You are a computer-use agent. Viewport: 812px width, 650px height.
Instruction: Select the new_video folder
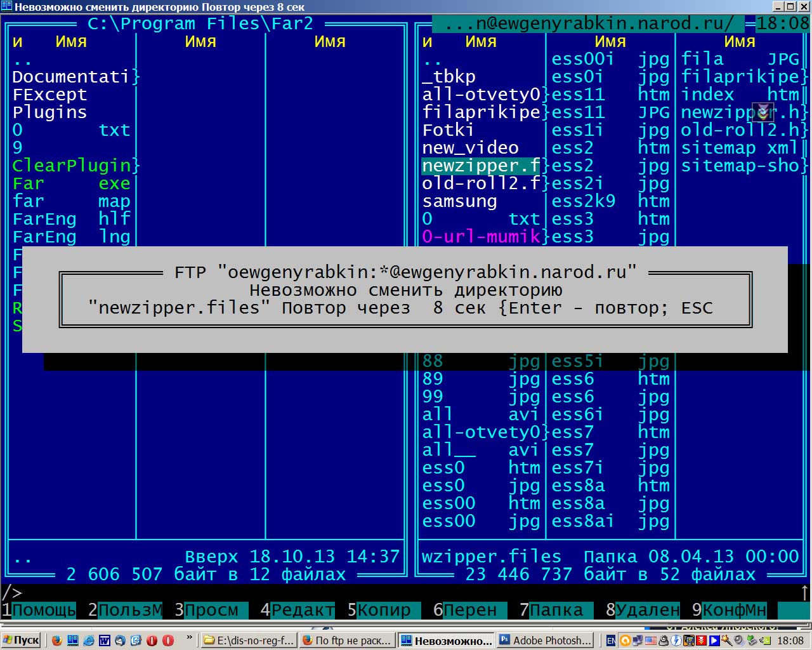click(471, 148)
